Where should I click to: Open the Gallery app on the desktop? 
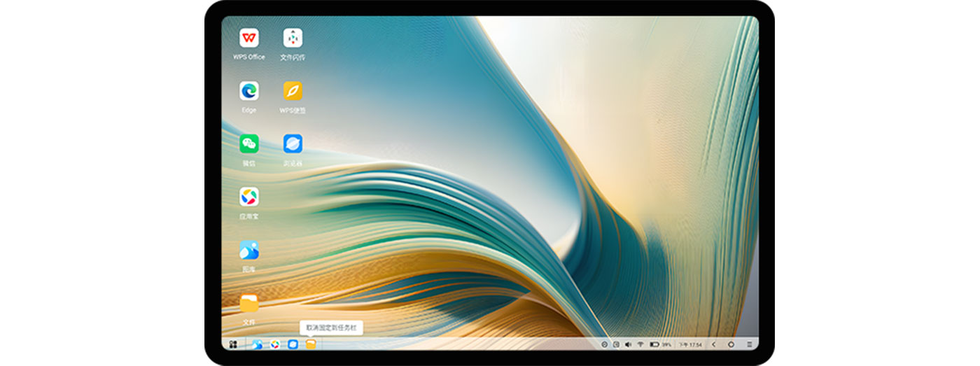tap(248, 251)
